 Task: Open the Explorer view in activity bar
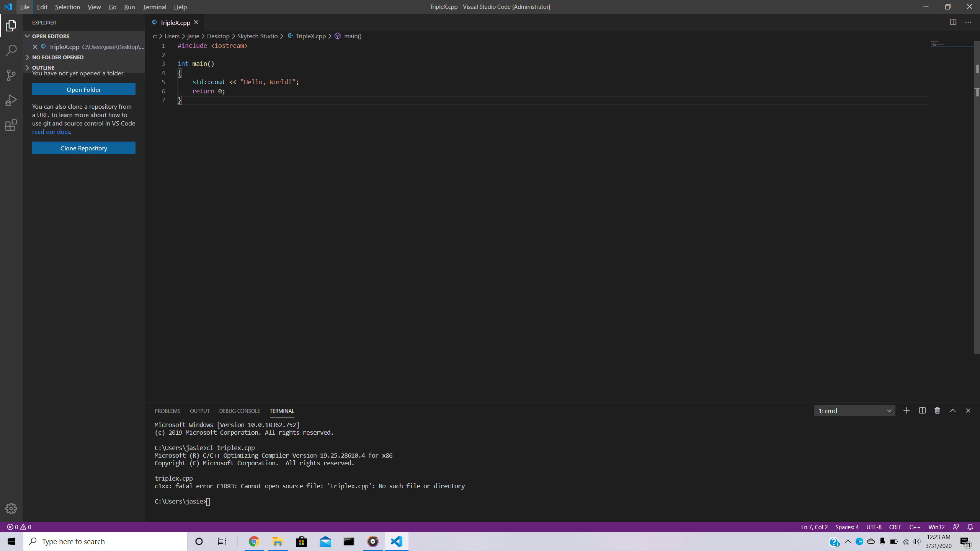pos(11,26)
